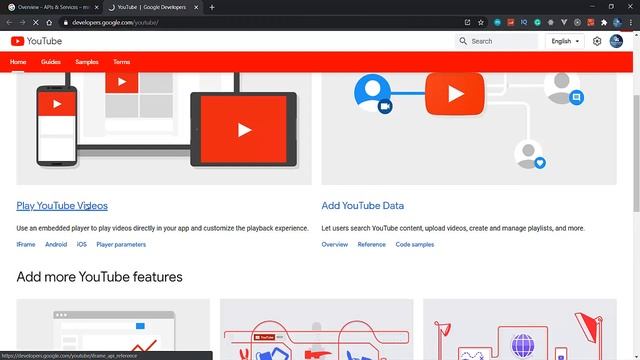Follow the iOS link
Screen dimensions: 640x360
tap(82, 244)
